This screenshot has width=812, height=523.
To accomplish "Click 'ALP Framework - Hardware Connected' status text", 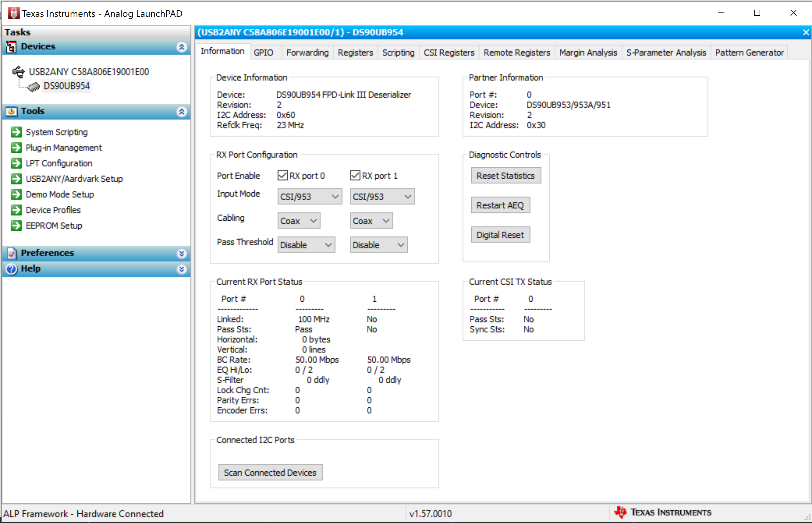I will click(x=84, y=513).
